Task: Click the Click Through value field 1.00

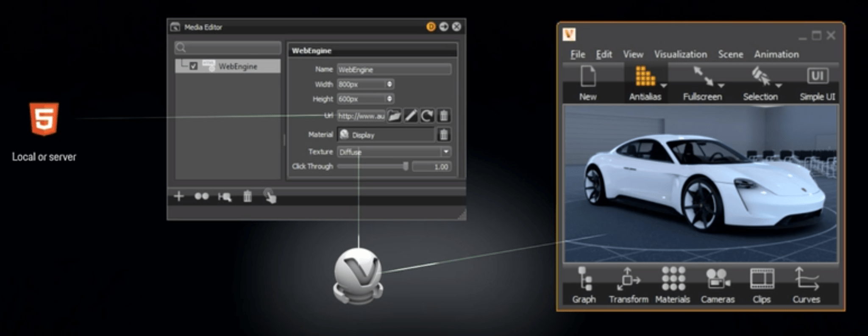Action: pos(431,167)
